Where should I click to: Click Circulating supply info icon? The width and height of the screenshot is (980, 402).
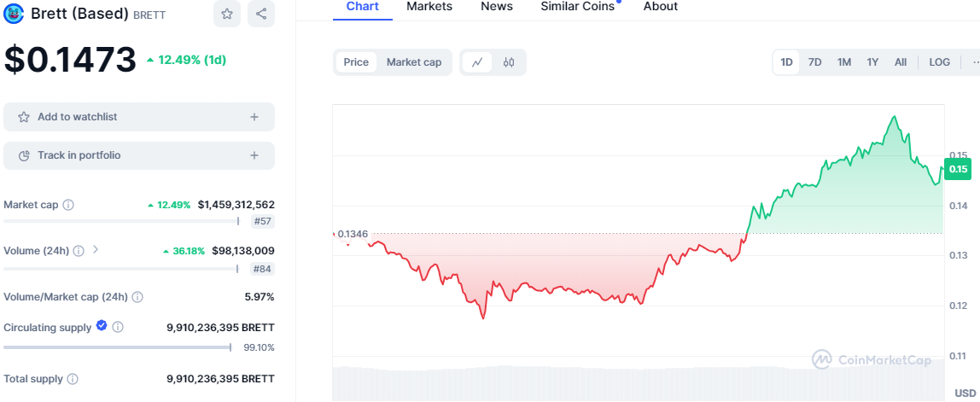[x=118, y=327]
